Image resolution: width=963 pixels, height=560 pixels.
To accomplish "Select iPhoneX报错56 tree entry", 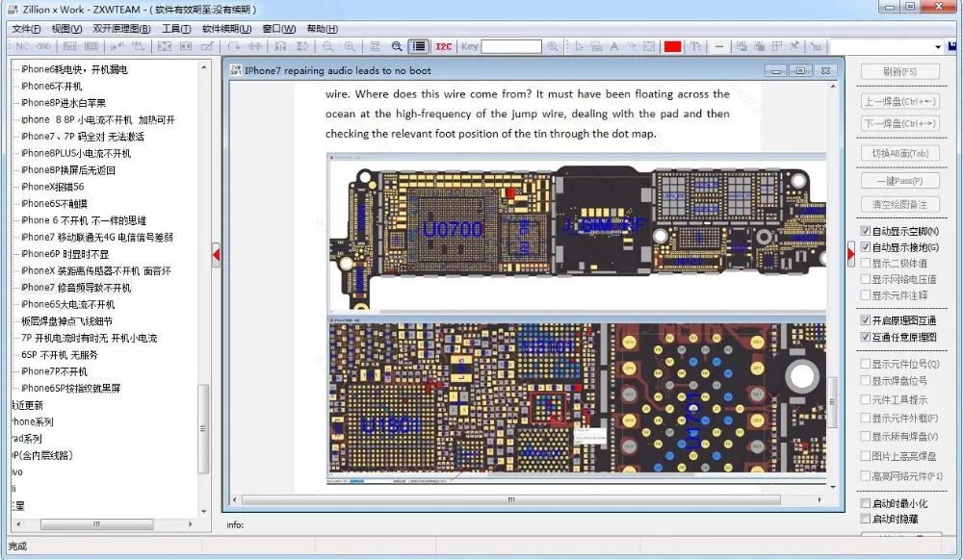I will tap(52, 187).
